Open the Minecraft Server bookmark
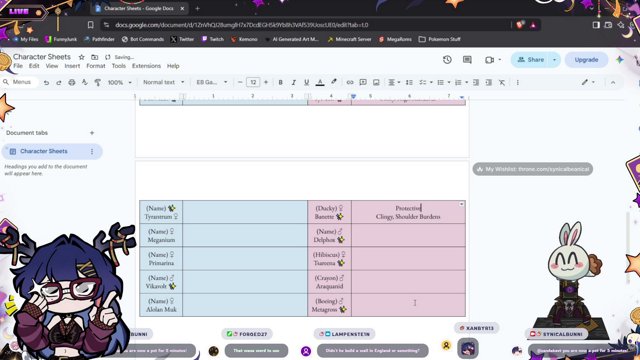The height and width of the screenshot is (360, 640). [x=349, y=39]
